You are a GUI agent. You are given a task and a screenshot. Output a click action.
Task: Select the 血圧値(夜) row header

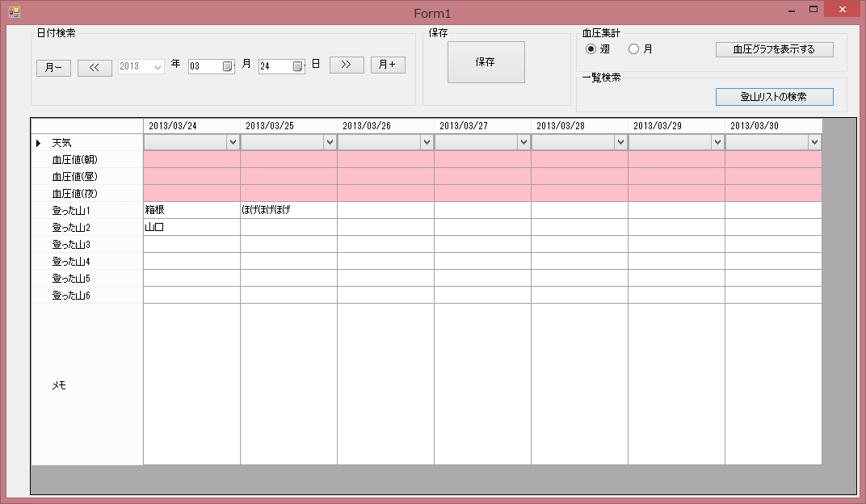pos(87,194)
